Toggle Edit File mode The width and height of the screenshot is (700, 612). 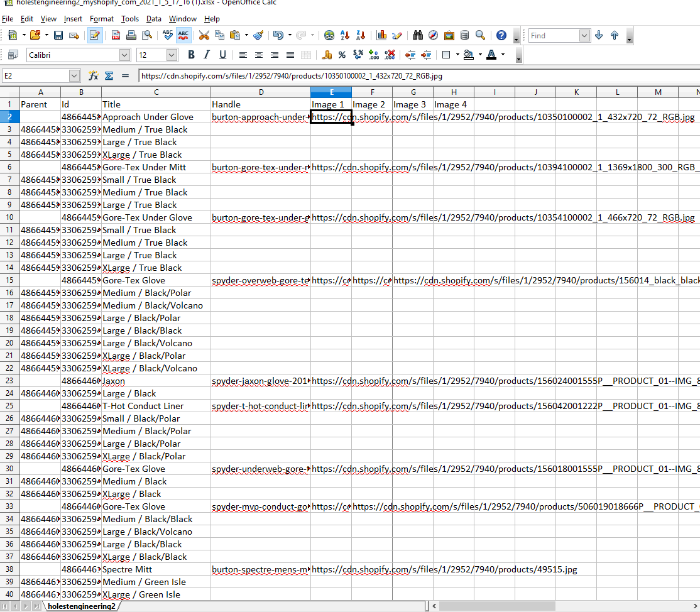point(95,36)
